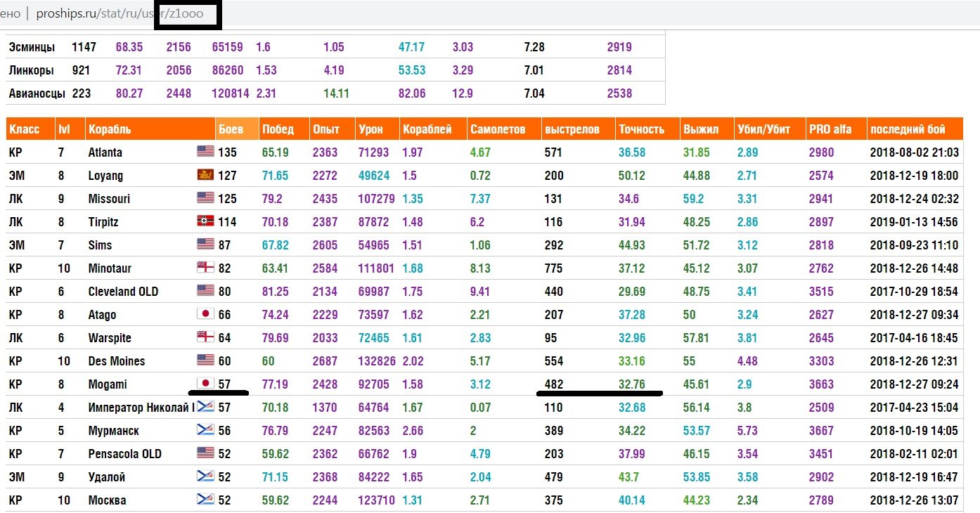Select the Sims ship name
This screenshot has height=513, width=980.
tap(100, 245)
